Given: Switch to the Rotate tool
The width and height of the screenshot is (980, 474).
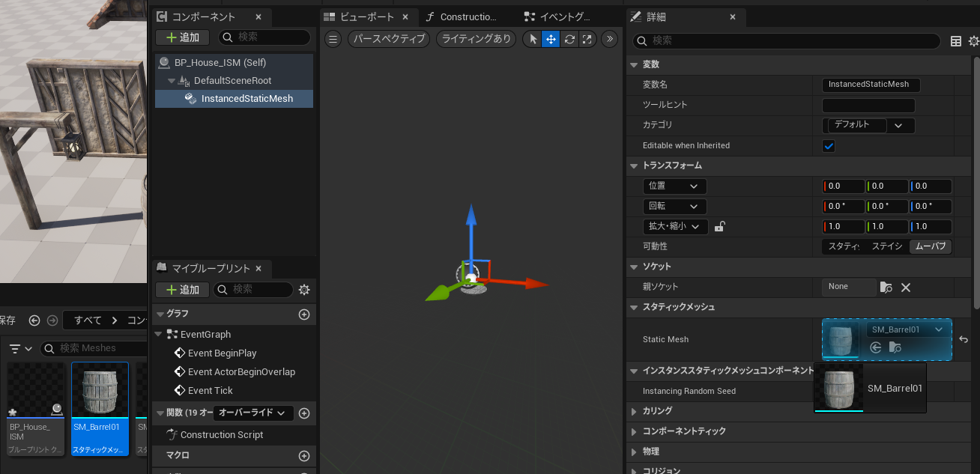Looking at the screenshot, I should [x=569, y=39].
